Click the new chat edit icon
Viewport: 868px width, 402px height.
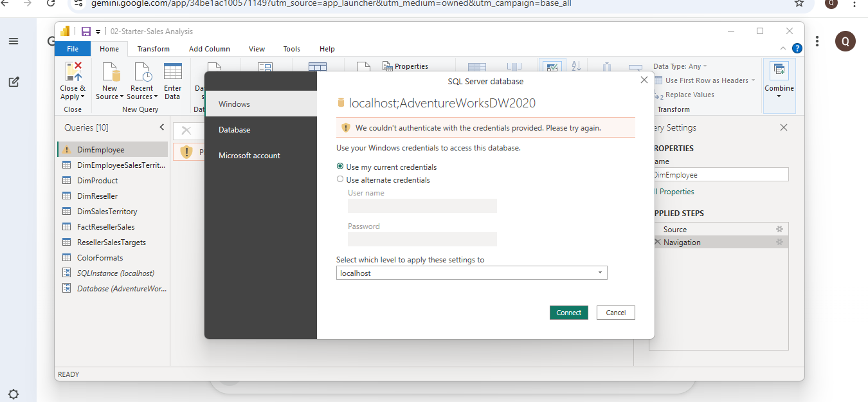tap(14, 82)
